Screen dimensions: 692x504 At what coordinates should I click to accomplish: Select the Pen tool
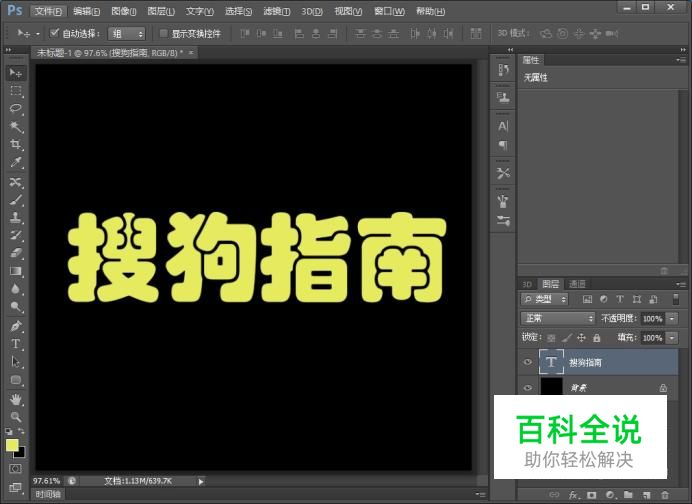click(16, 326)
